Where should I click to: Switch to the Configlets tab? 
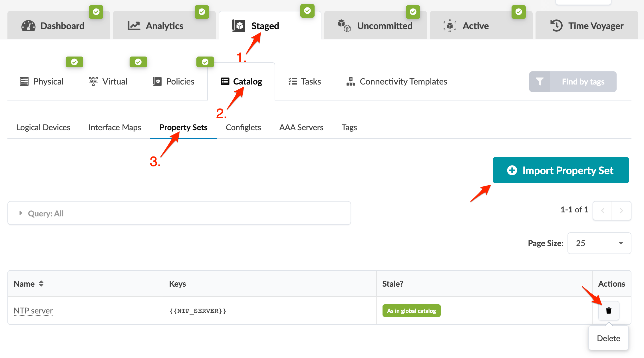tap(243, 127)
